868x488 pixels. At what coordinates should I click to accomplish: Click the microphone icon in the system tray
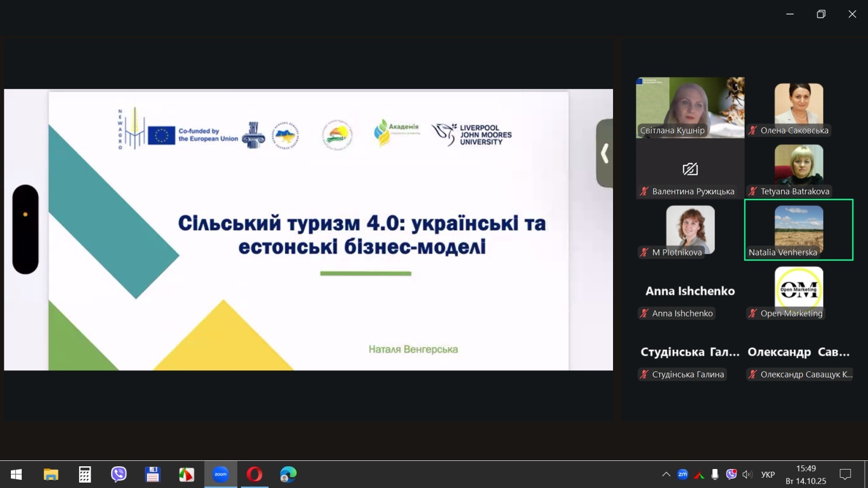[715, 474]
